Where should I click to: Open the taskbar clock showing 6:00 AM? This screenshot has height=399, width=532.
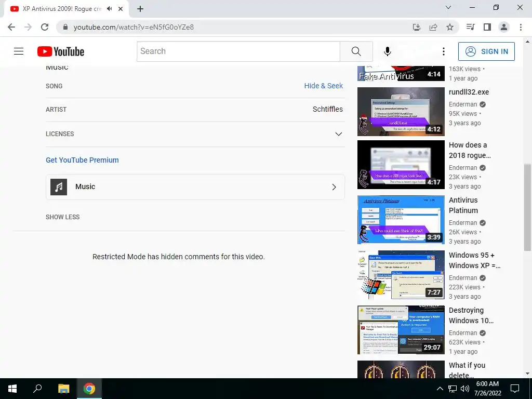487,389
